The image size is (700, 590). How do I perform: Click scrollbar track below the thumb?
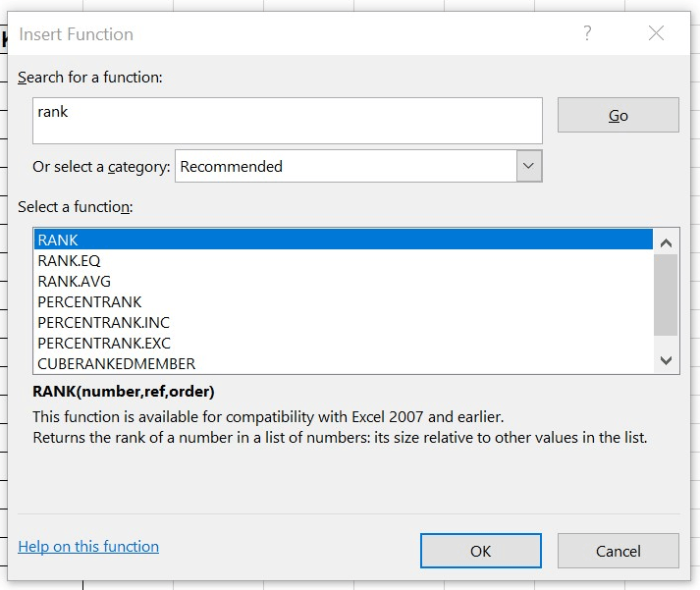666,343
